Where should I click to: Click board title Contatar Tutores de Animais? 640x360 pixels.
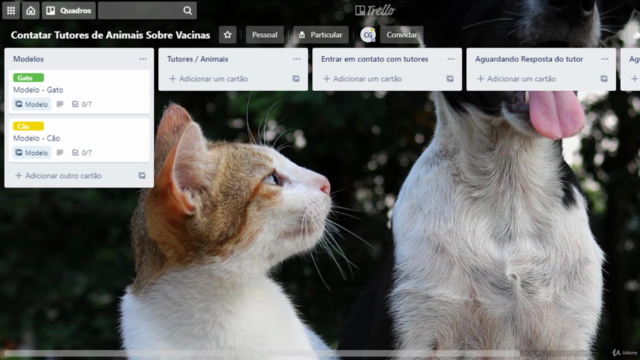(110, 35)
